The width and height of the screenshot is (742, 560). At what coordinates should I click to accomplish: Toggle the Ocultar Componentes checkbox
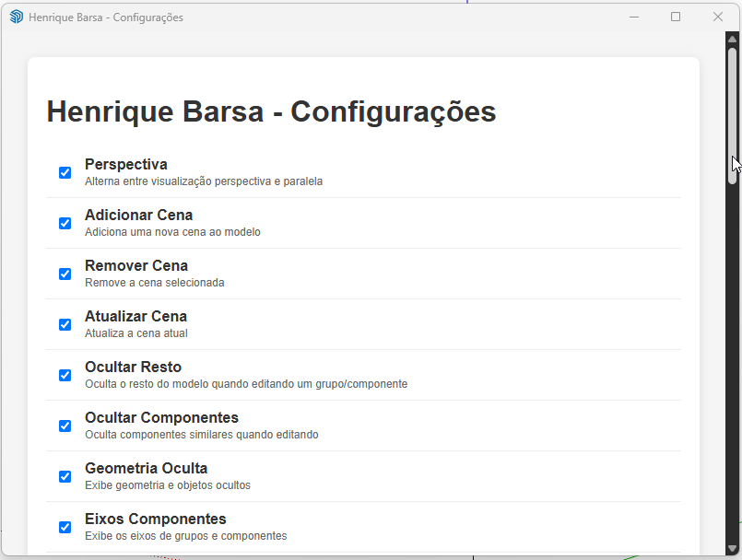coord(65,426)
